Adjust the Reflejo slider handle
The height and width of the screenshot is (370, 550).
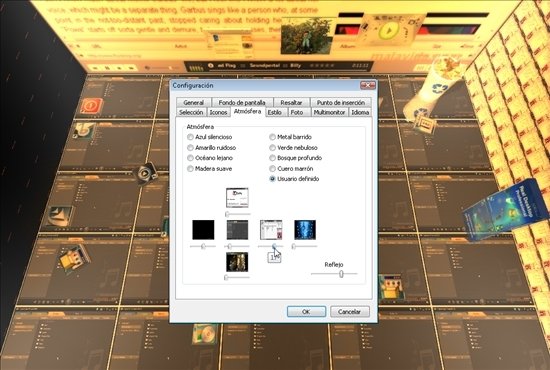(x=341, y=274)
